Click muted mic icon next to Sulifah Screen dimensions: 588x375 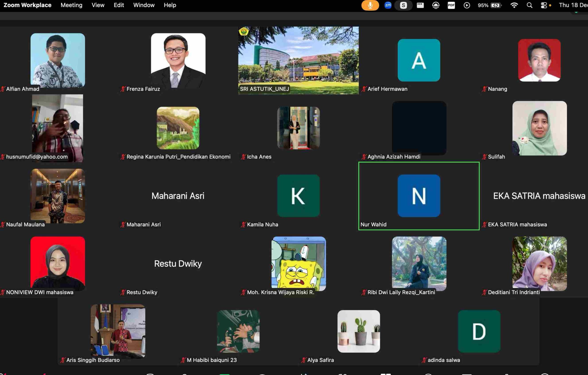(484, 157)
